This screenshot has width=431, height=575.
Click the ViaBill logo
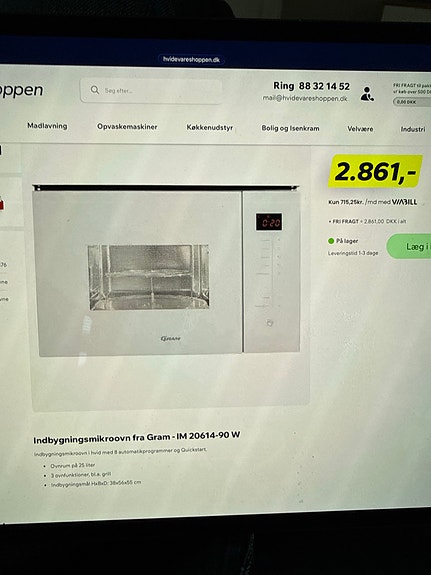404,202
